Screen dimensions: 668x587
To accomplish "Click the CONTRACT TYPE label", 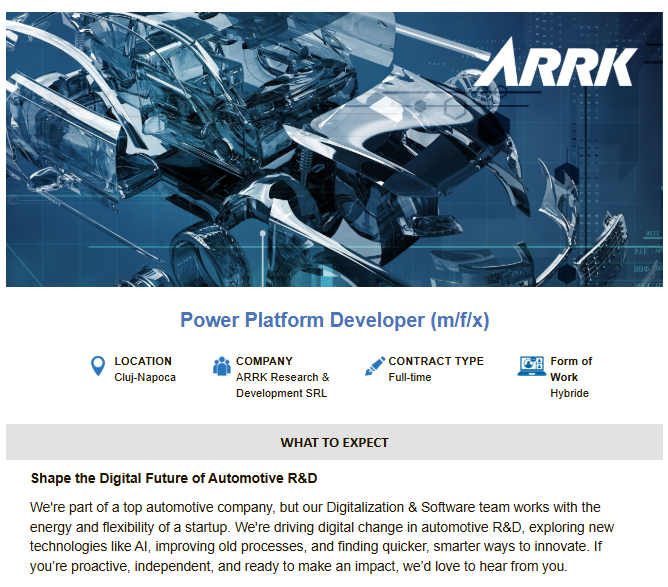I will pyautogui.click(x=435, y=361).
